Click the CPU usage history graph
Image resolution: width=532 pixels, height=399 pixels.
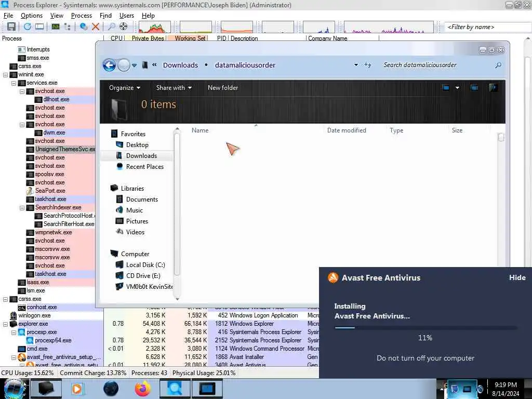[x=154, y=27]
